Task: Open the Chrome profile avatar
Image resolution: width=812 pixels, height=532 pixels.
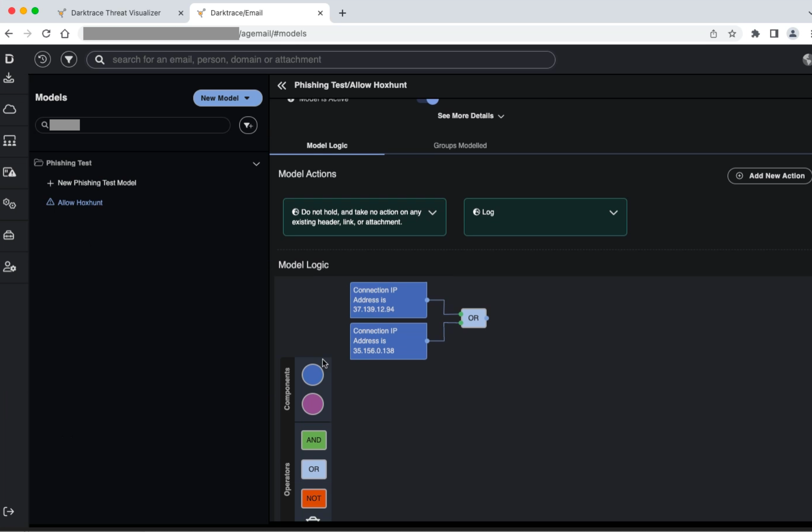Action: [793, 34]
